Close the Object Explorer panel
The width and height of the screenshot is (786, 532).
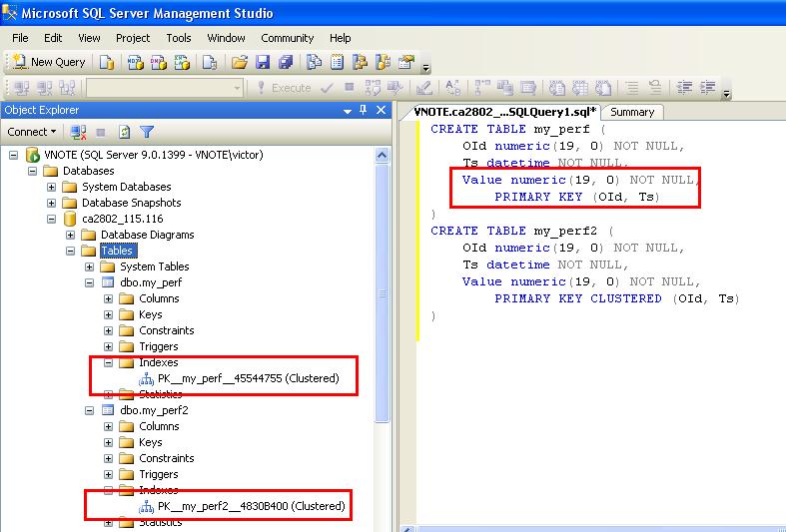[381, 110]
